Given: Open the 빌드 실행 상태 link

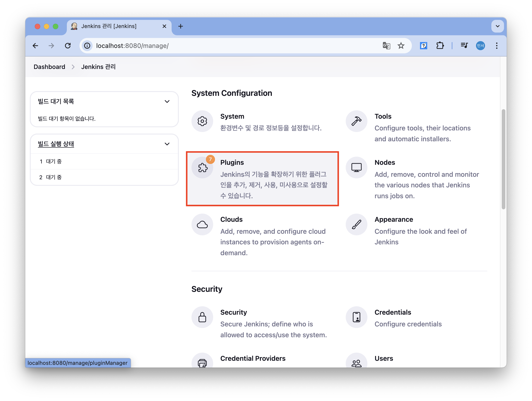Looking at the screenshot, I should [56, 144].
